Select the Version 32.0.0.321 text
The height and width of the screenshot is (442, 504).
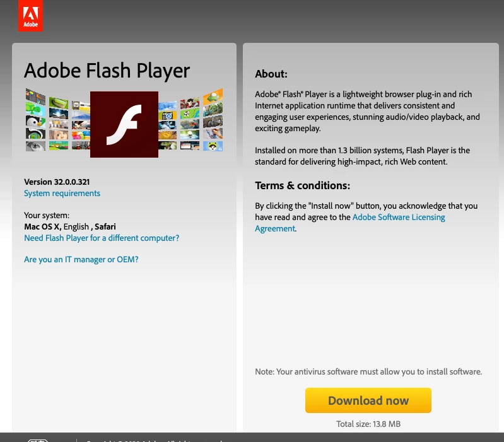[x=57, y=182]
